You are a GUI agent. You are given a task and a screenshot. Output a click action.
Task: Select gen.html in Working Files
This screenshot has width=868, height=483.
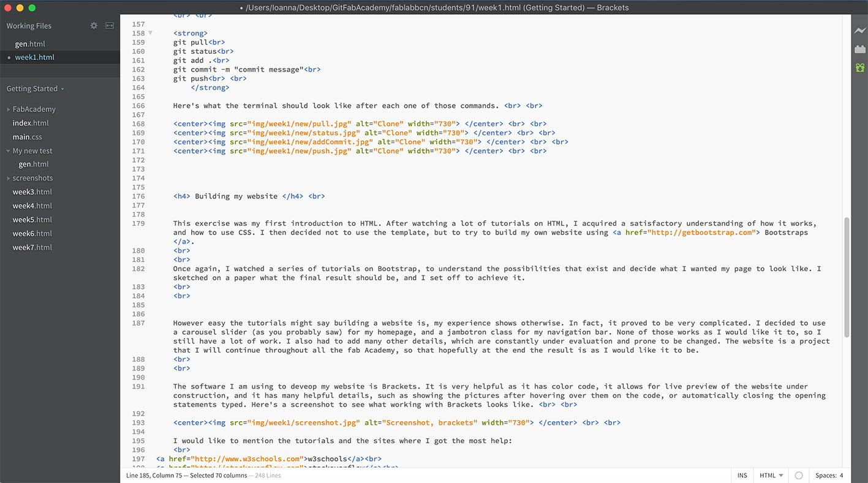point(30,44)
